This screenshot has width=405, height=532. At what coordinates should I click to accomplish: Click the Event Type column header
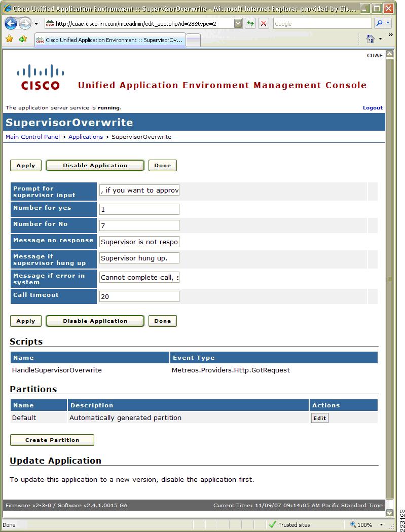pyautogui.click(x=274, y=358)
